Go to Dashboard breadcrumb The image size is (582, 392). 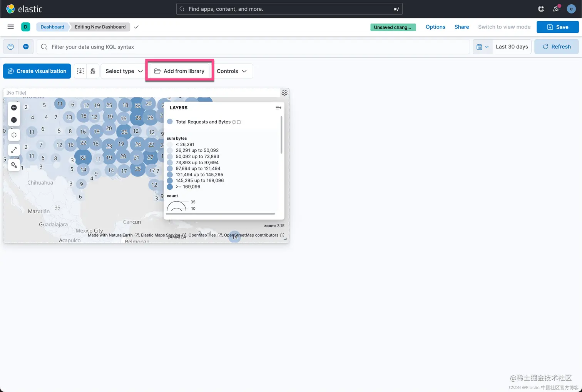click(x=52, y=27)
